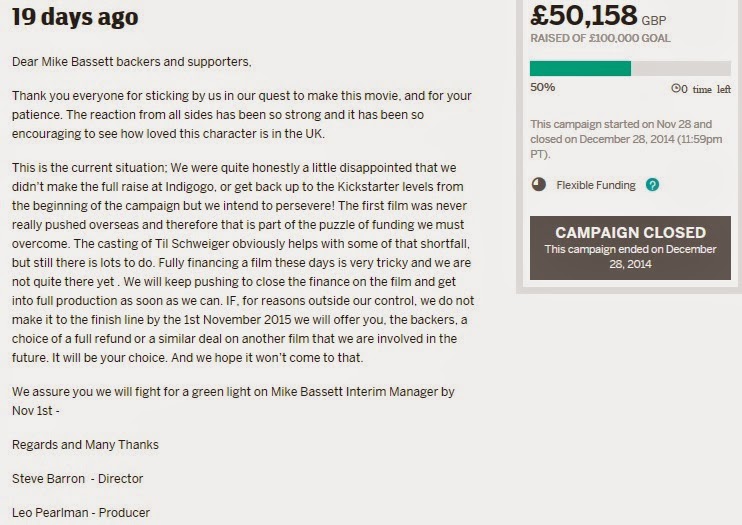The width and height of the screenshot is (742, 525).
Task: Click the 19 days ago heading
Action: (x=75, y=17)
